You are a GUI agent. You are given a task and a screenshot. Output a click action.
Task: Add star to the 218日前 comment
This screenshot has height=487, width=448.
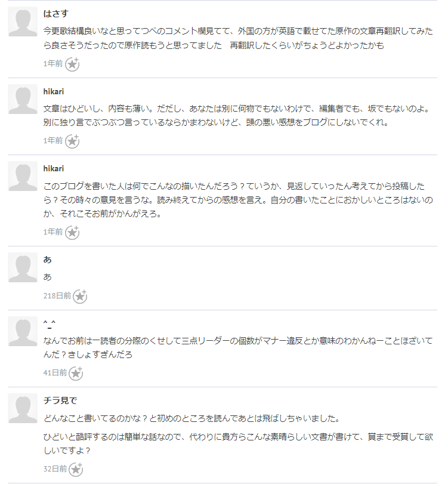(x=80, y=296)
